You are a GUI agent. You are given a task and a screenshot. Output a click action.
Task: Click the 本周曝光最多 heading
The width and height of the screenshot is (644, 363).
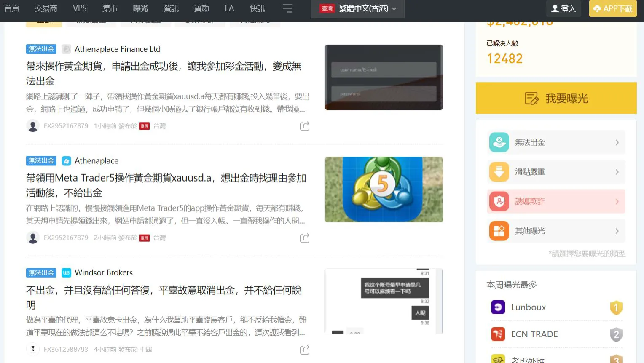[512, 285]
